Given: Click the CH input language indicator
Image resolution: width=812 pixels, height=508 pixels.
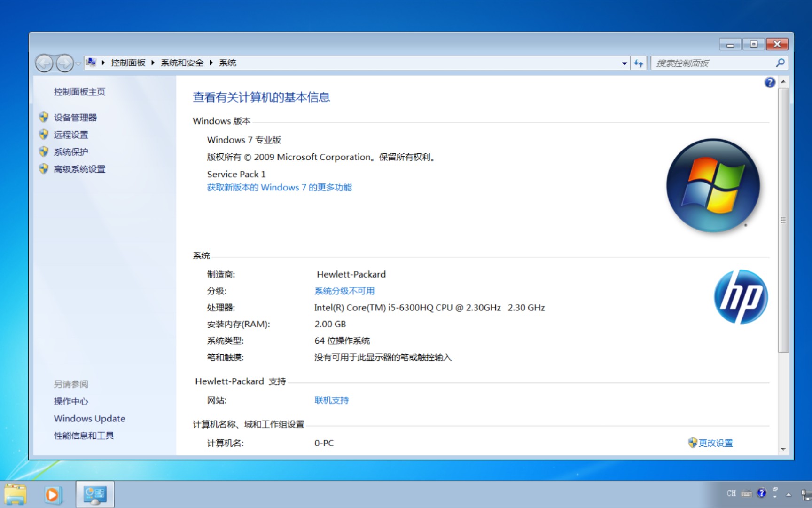Looking at the screenshot, I should tap(731, 493).
